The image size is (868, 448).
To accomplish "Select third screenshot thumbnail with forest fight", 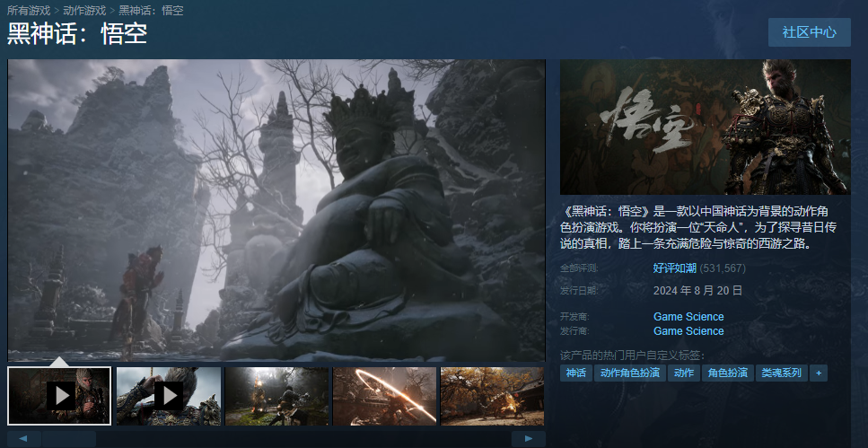I will 276,396.
